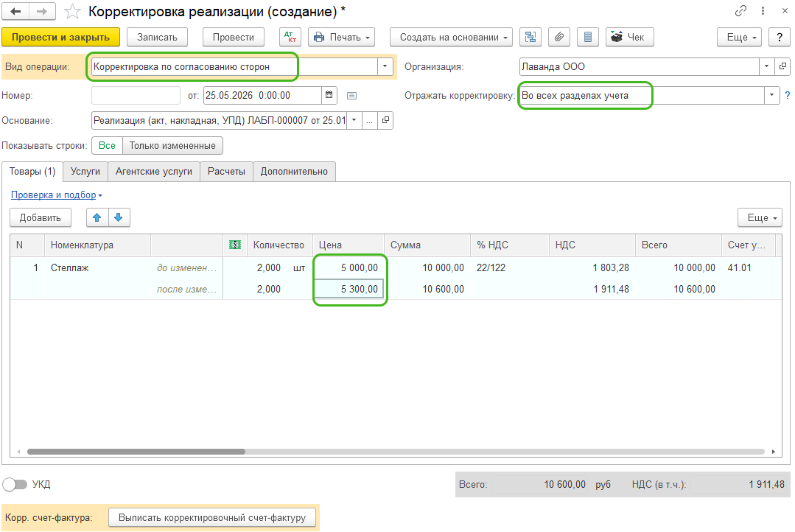Choose Основание via ellipsis button
Viewport: 795px width, 532px height.
tap(370, 120)
